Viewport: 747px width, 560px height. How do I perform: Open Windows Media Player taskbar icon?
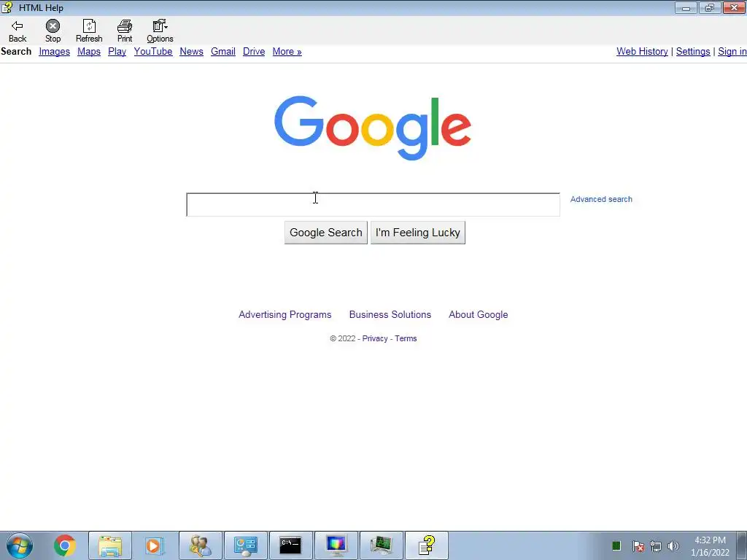coord(155,545)
